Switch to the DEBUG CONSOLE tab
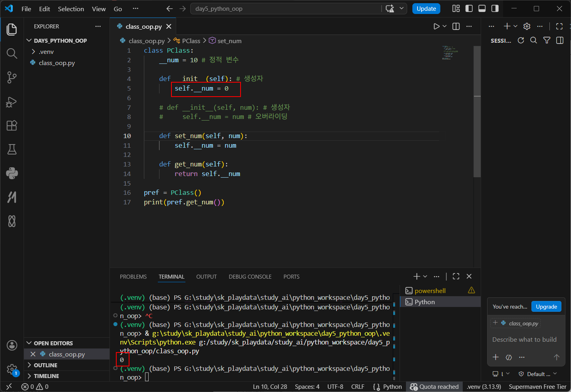Viewport: 571px width, 392px height. coord(250,277)
